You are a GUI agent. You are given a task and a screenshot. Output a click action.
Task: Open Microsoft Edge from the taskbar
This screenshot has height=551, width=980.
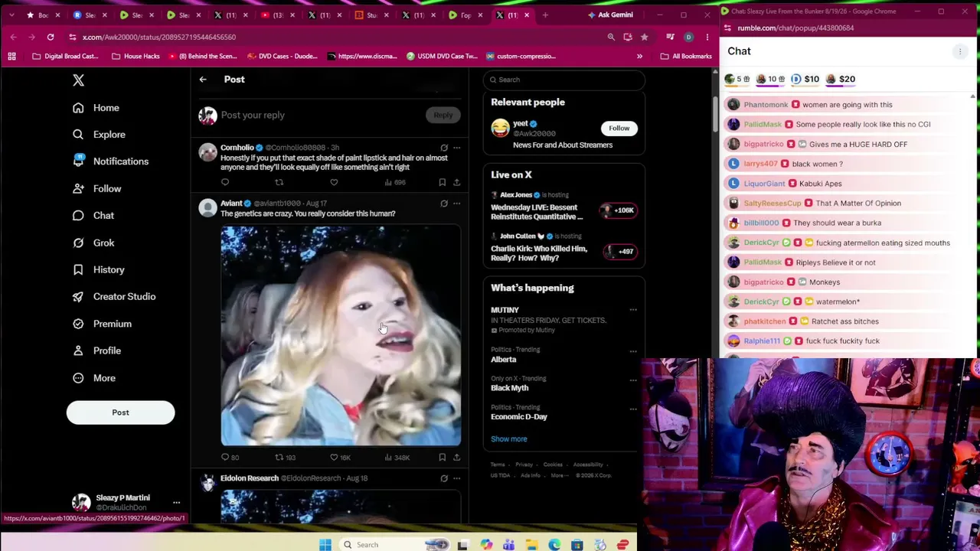554,545
